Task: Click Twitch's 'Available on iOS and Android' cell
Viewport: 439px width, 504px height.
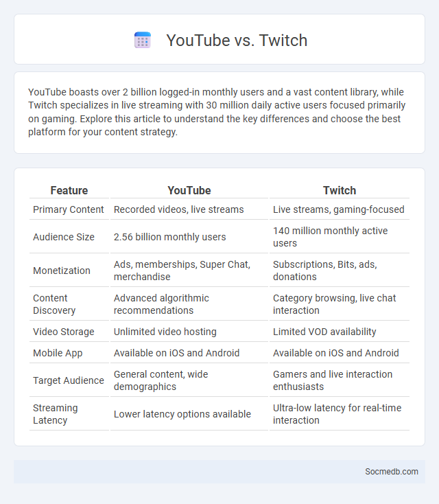Action: pos(336,353)
